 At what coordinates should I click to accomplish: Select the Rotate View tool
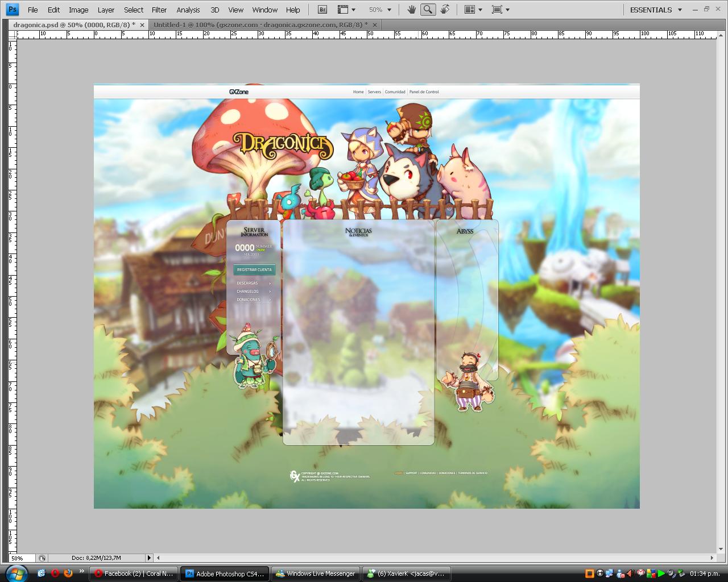[x=445, y=10]
